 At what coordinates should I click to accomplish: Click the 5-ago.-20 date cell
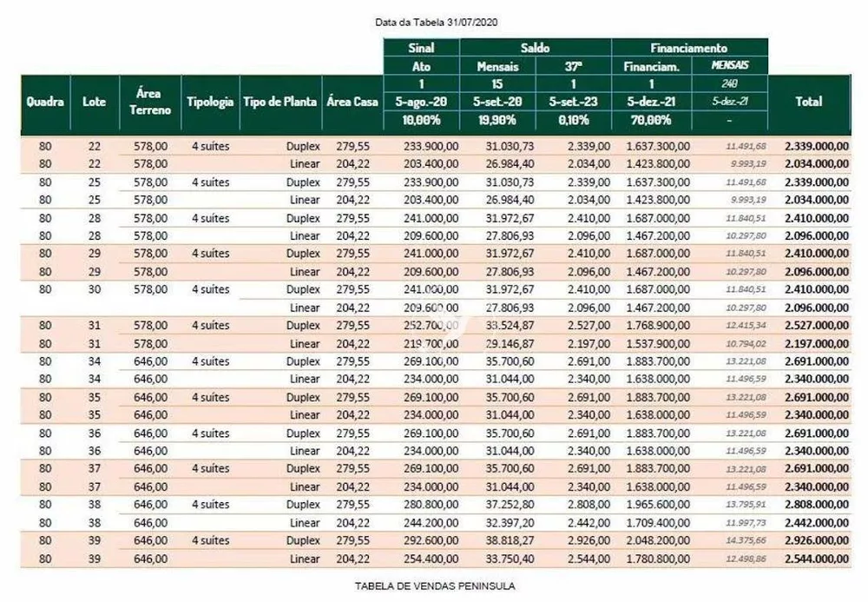[421, 102]
